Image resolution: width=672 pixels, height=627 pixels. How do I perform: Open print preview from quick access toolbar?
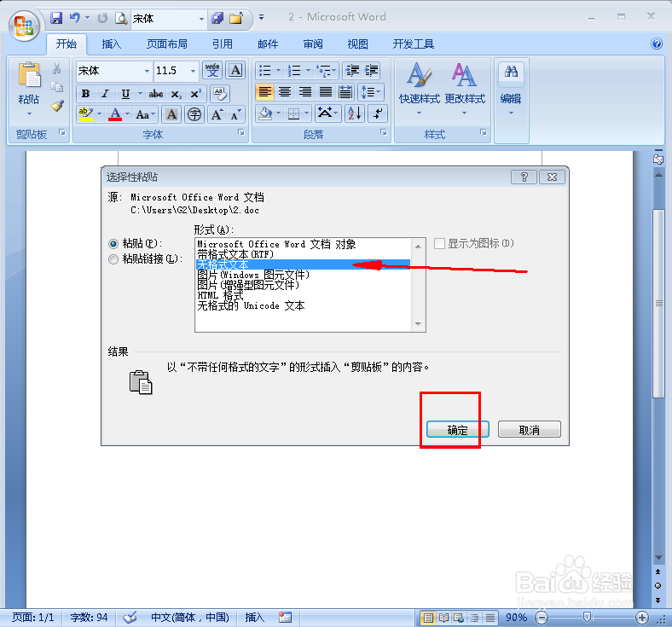coord(121,18)
